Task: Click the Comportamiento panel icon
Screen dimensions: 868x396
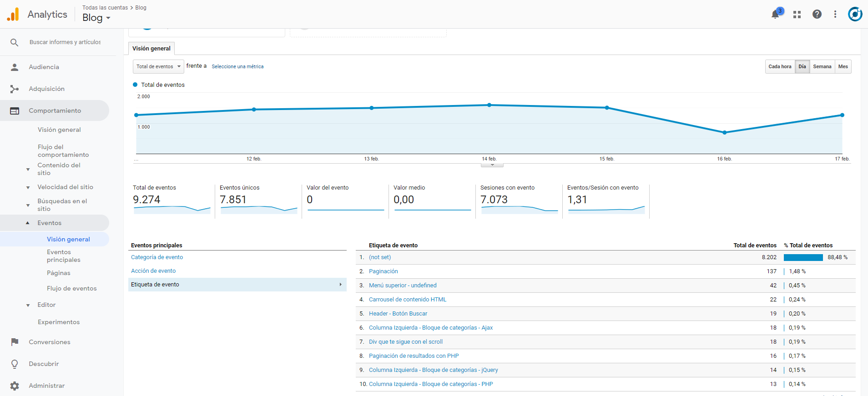Action: (x=15, y=111)
